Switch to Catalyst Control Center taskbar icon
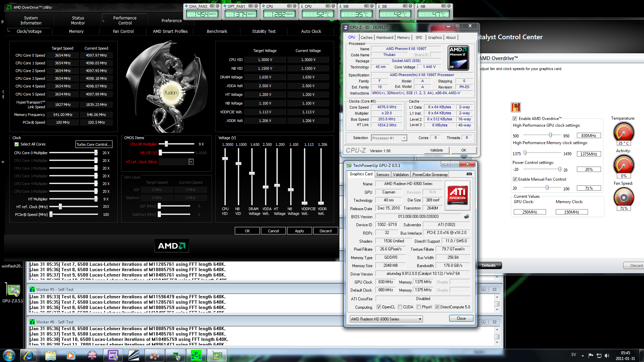644x362 pixels. tap(134, 355)
